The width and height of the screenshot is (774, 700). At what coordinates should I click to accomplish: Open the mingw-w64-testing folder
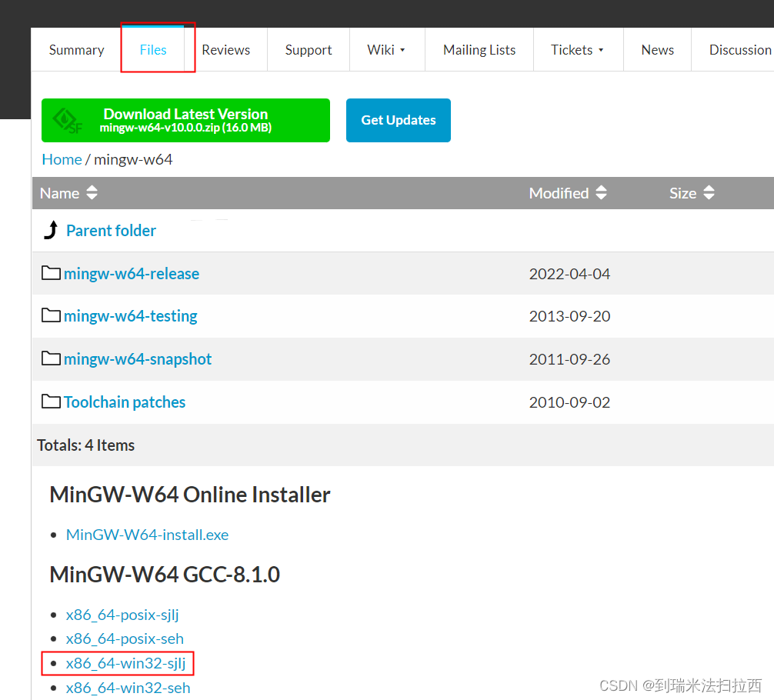coord(130,316)
